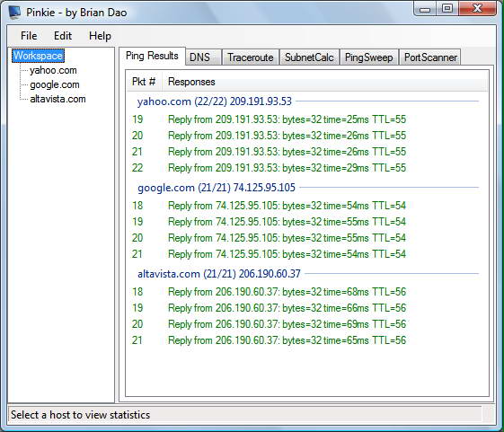Open the Edit menu
Screen dimensions: 504x432
pyautogui.click(x=63, y=36)
